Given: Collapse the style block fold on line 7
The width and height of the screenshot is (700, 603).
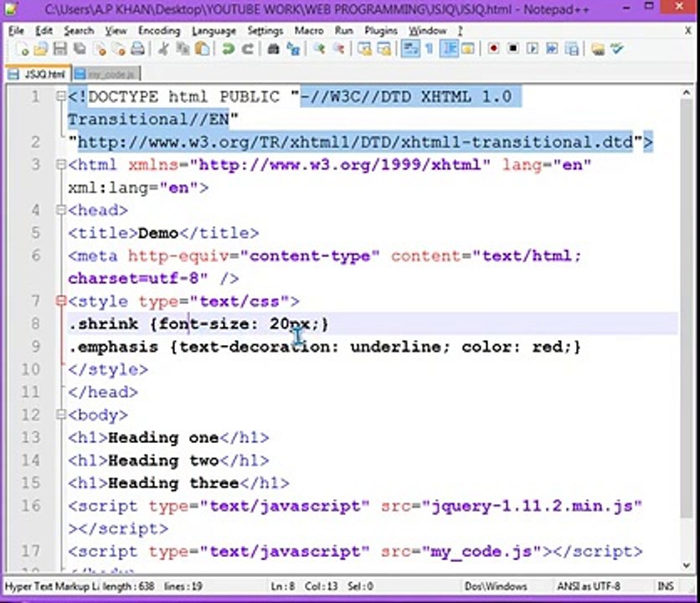Looking at the screenshot, I should pyautogui.click(x=61, y=301).
